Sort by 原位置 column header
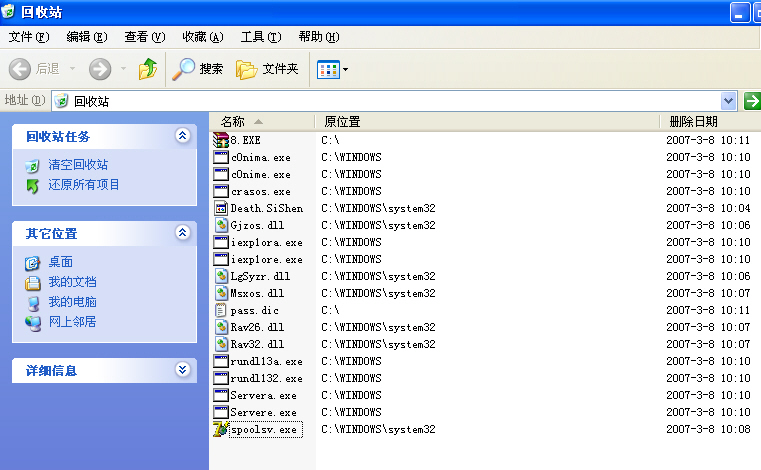Image resolution: width=761 pixels, height=470 pixels. coord(487,121)
